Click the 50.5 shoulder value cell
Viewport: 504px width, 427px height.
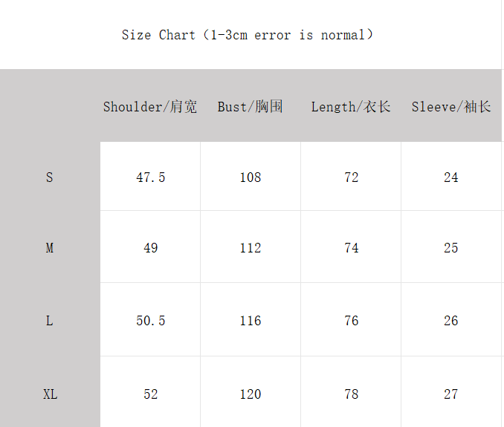click(x=151, y=321)
